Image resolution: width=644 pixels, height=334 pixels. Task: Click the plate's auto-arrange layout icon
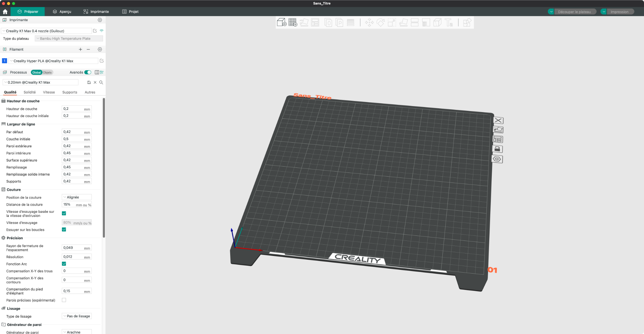[x=498, y=139]
